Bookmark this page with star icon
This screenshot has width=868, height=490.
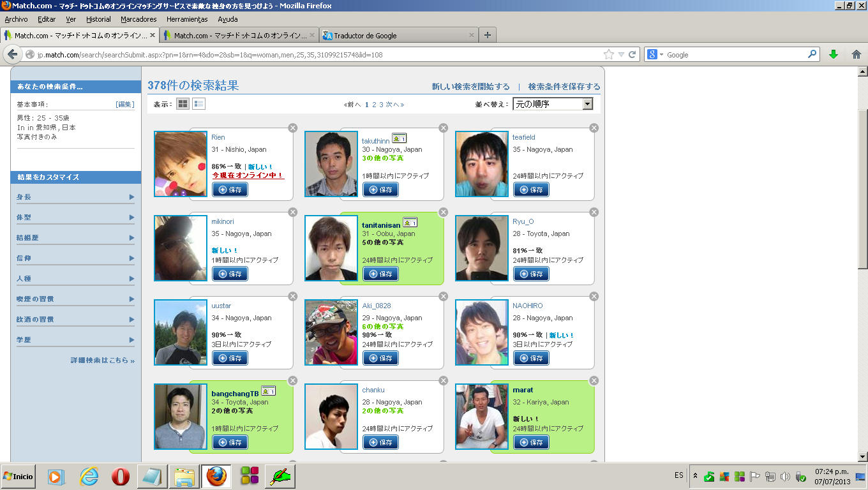click(608, 55)
